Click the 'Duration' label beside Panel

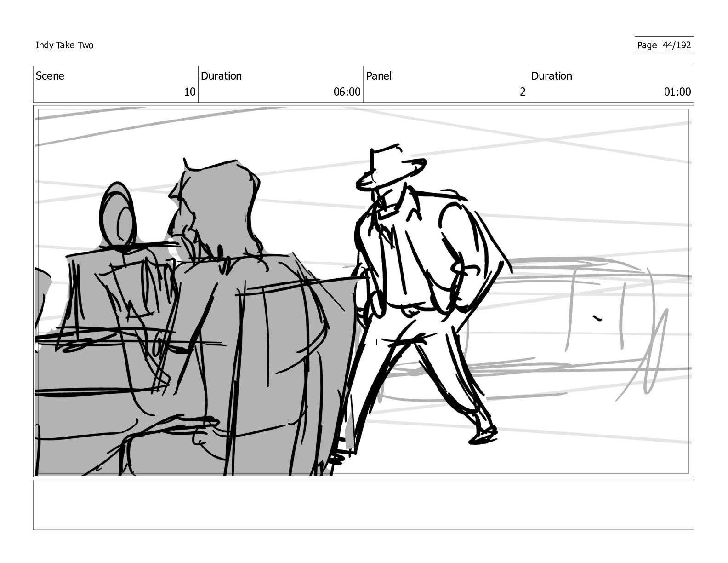coord(552,76)
